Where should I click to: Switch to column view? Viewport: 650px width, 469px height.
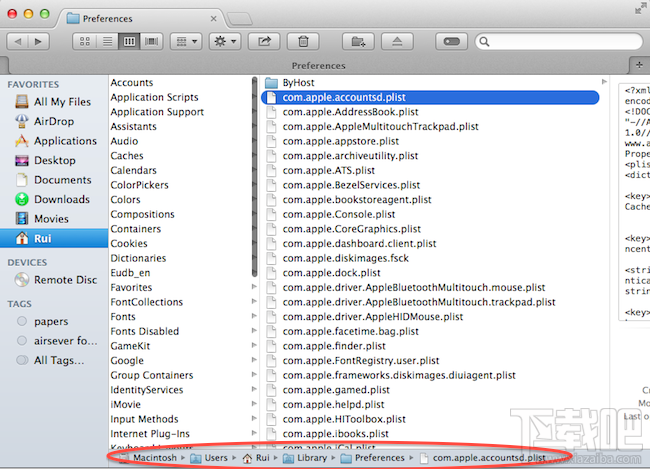point(129,41)
